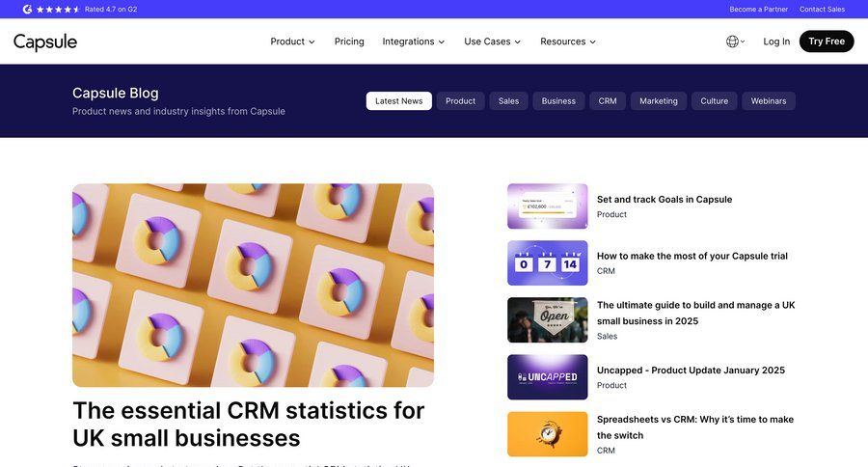
Task: Open the Capsule trial calendar thumbnail
Action: 547,263
